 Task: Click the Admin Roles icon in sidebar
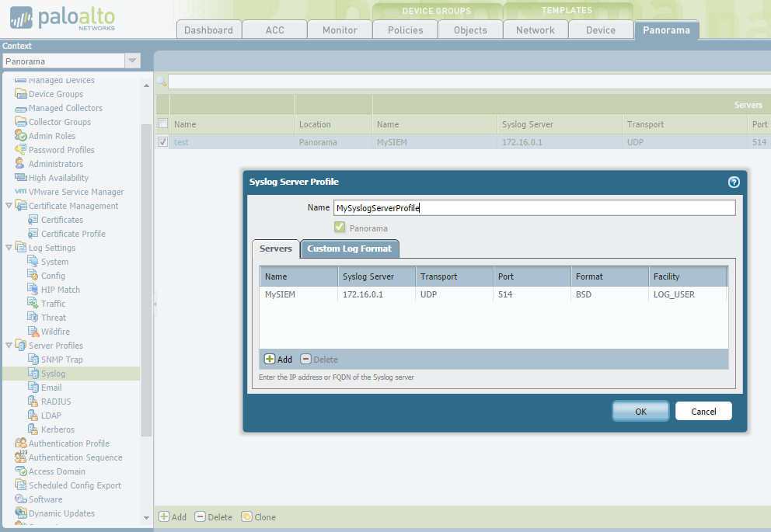pos(22,135)
